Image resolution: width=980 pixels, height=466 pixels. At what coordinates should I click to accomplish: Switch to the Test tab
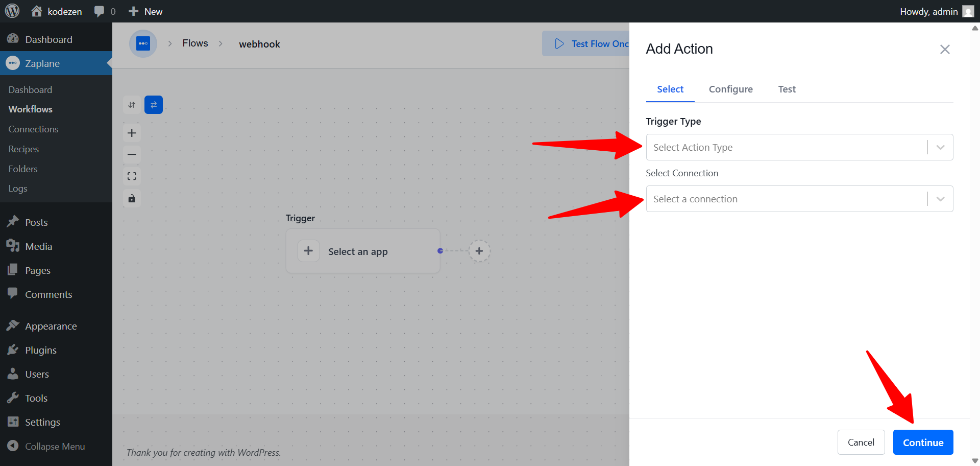(787, 89)
